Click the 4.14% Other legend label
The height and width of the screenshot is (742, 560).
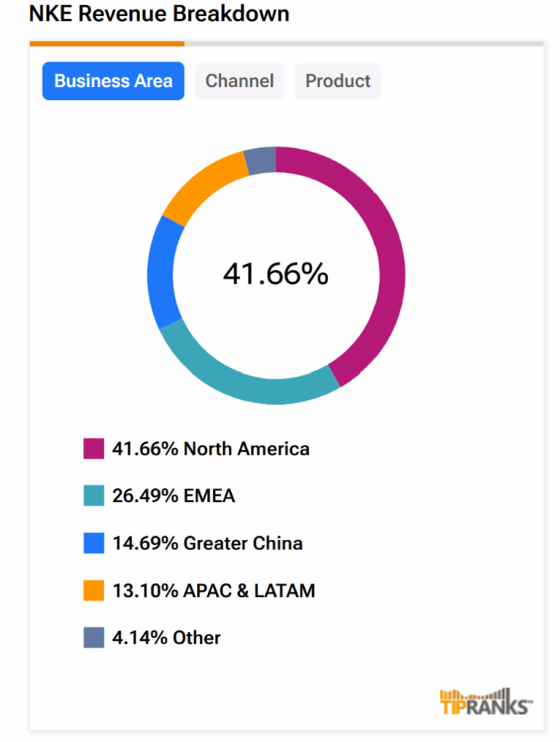click(166, 638)
